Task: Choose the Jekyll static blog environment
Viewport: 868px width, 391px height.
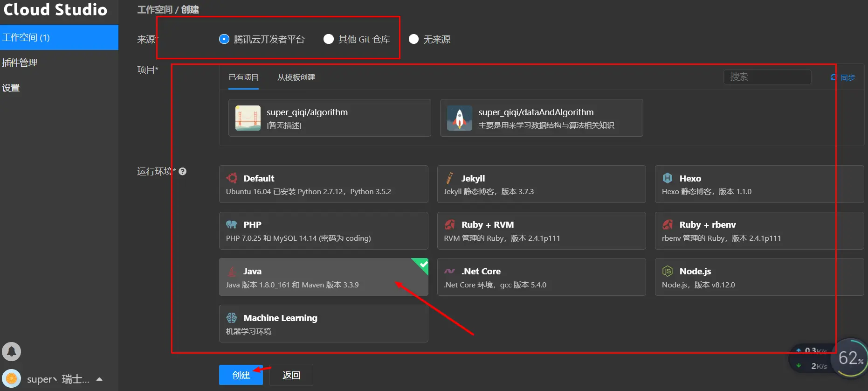Action: pos(542,184)
